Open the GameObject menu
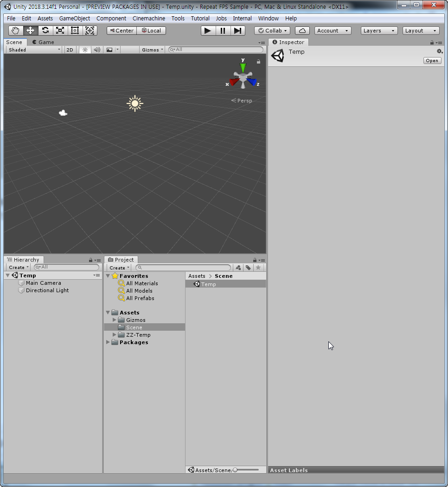Viewport: 448px width, 487px height. (x=75, y=19)
